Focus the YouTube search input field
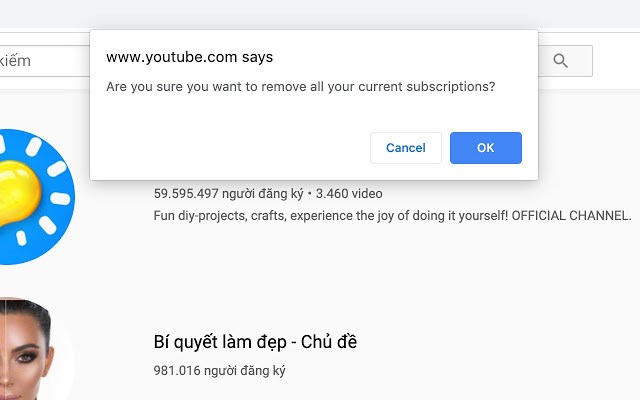Image resolution: width=640 pixels, height=400 pixels. [x=45, y=61]
